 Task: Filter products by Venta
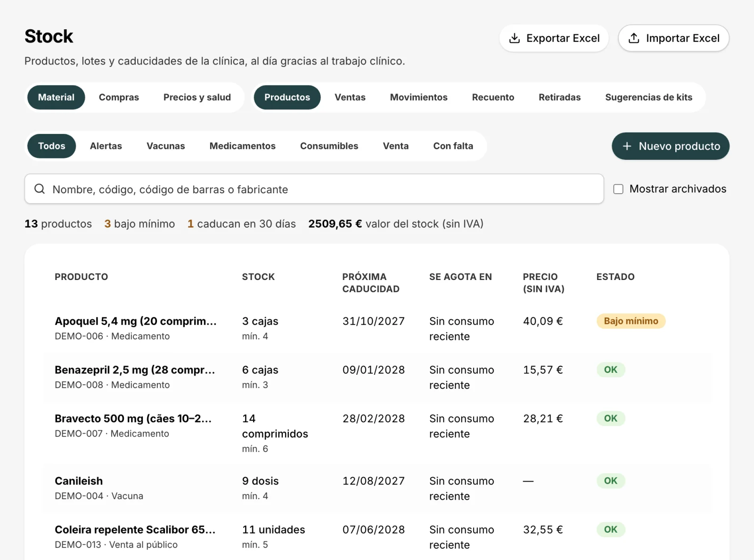(396, 146)
